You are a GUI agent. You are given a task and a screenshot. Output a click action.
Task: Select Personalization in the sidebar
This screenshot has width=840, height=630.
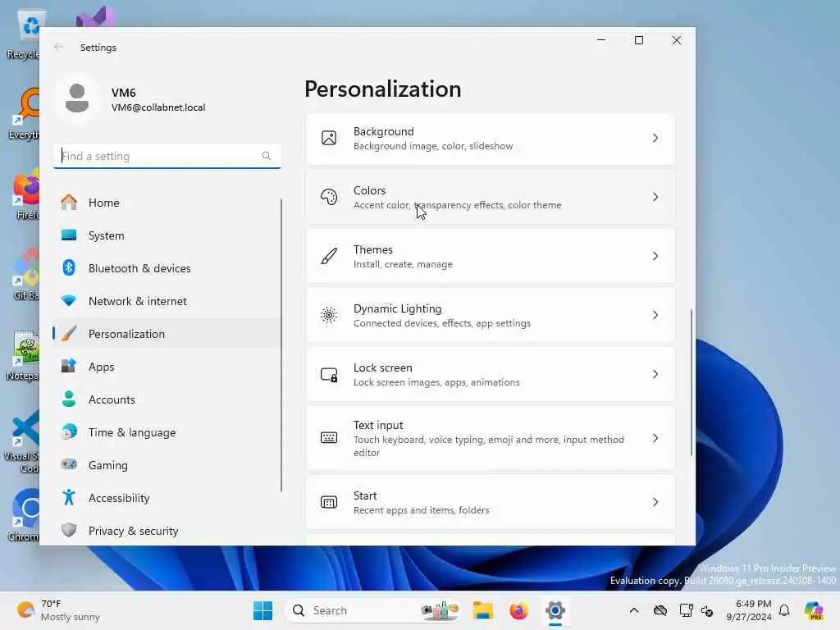tap(167, 334)
